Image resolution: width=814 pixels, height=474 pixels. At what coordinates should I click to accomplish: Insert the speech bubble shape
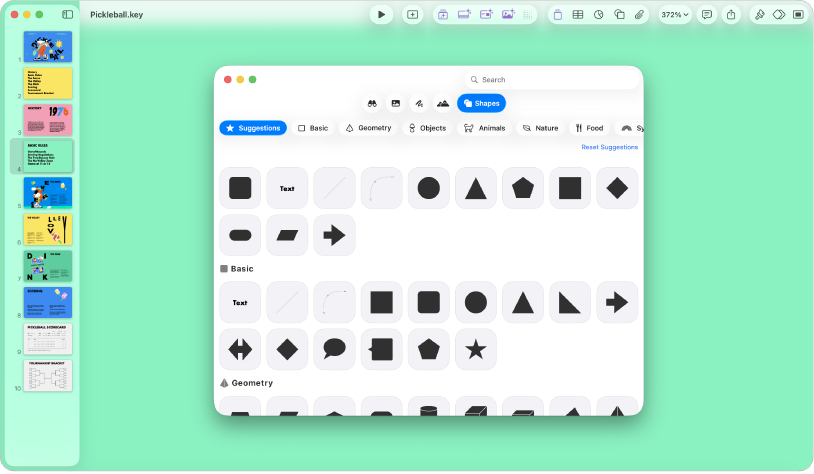click(x=334, y=349)
